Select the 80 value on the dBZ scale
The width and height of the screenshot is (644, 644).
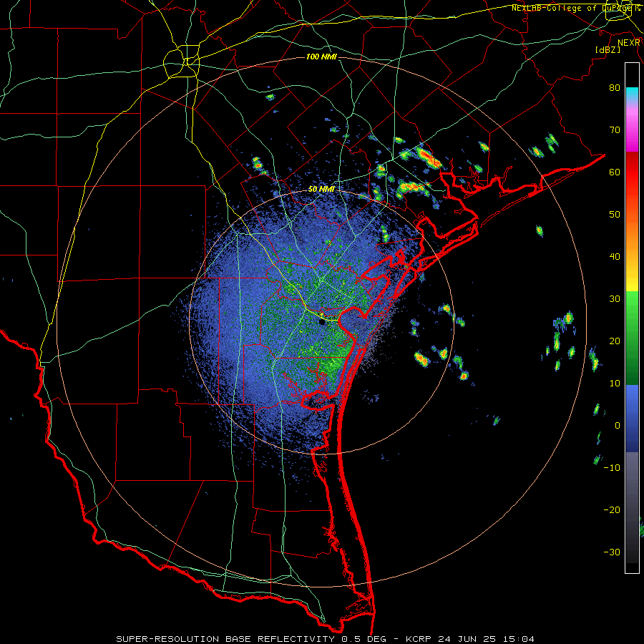pos(615,87)
